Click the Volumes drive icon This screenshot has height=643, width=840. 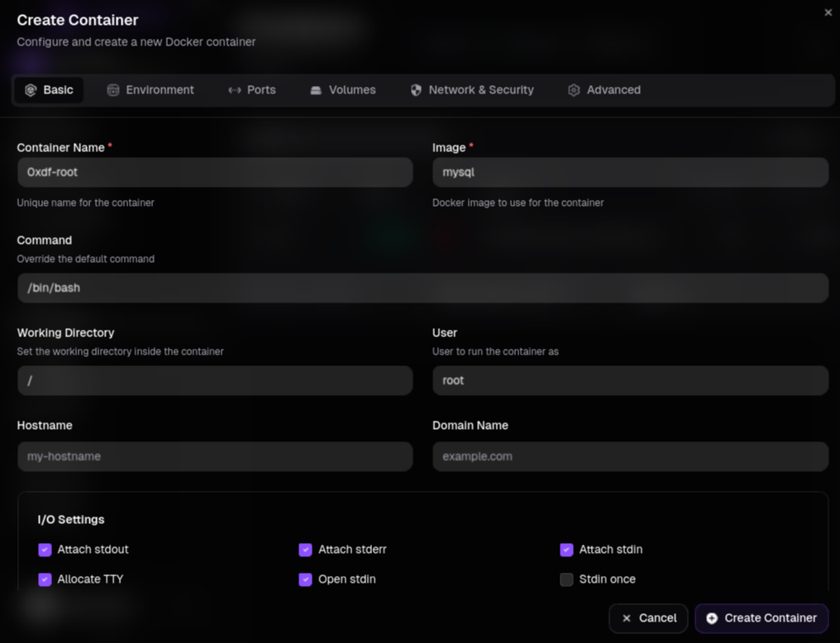pos(316,90)
